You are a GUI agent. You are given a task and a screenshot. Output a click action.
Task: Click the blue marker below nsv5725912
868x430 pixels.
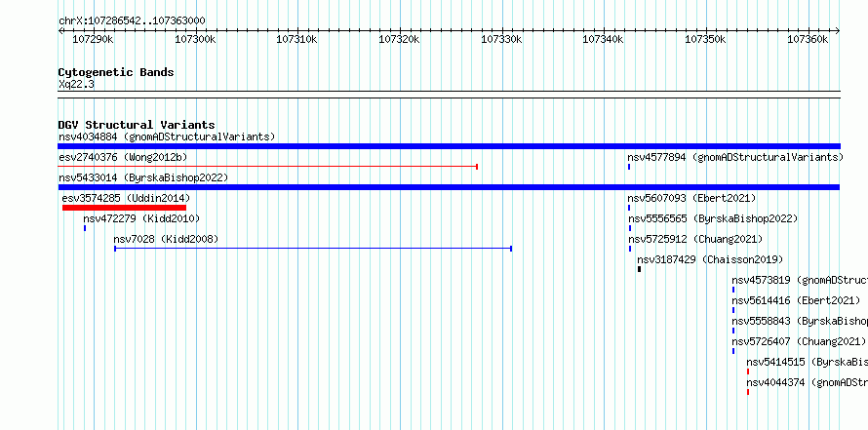pos(630,249)
